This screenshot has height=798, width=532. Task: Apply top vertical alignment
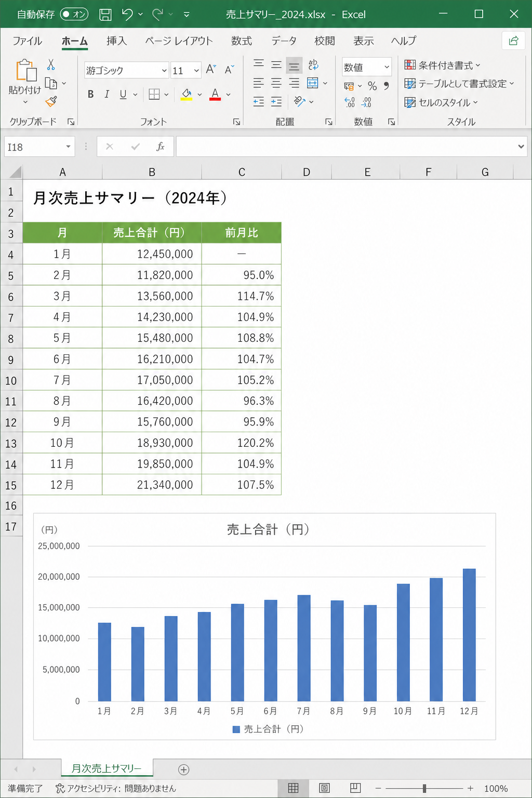point(259,64)
